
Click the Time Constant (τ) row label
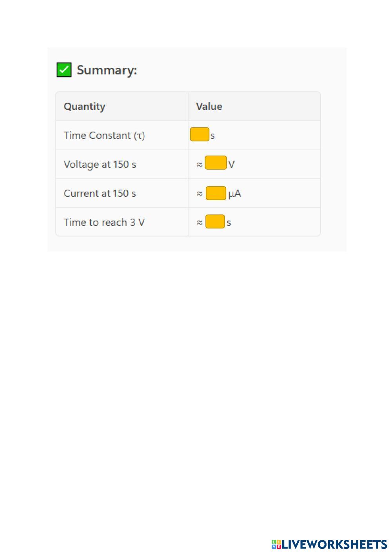pyautogui.click(x=104, y=136)
